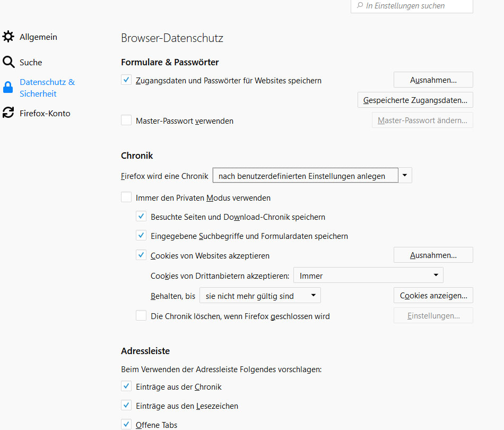Click the search magnifier icon in settings search
Screen dimensions: 504x430
360,6
